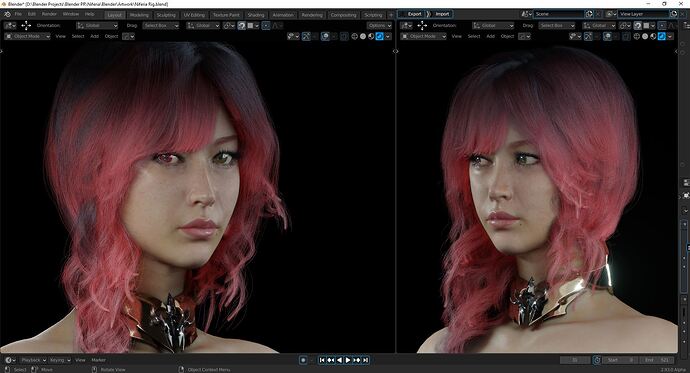This screenshot has width=690, height=373.
Task: Jump to last frame in timeline
Action: coord(365,360)
